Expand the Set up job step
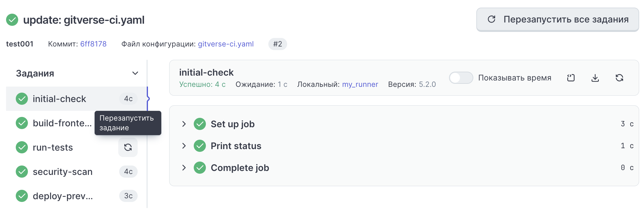This screenshot has width=644, height=215. 184,124
